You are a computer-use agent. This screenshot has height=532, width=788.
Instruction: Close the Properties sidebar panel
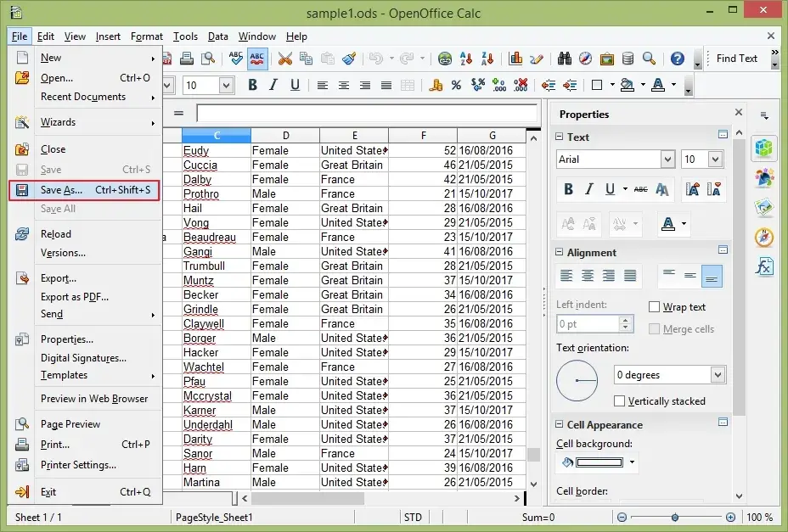point(738,113)
